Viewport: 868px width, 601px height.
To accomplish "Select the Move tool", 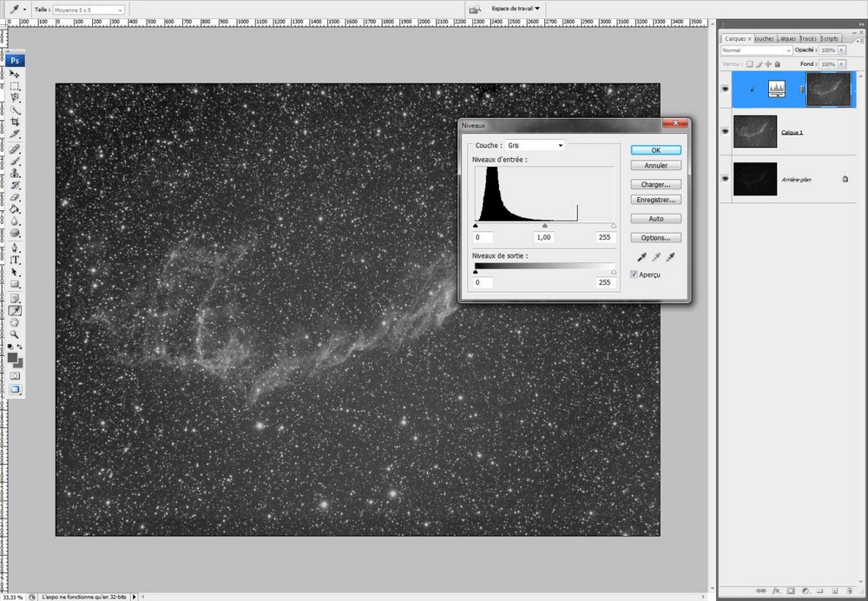I will [15, 74].
